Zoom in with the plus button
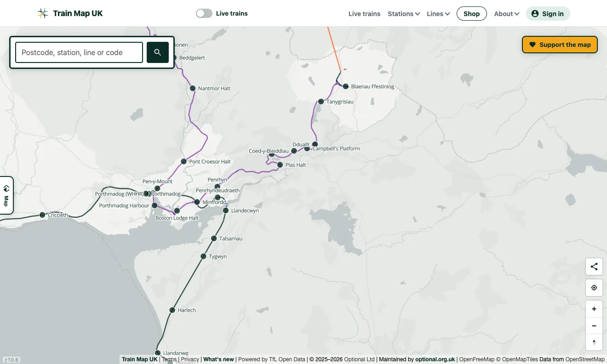The image size is (607, 364). [594, 309]
